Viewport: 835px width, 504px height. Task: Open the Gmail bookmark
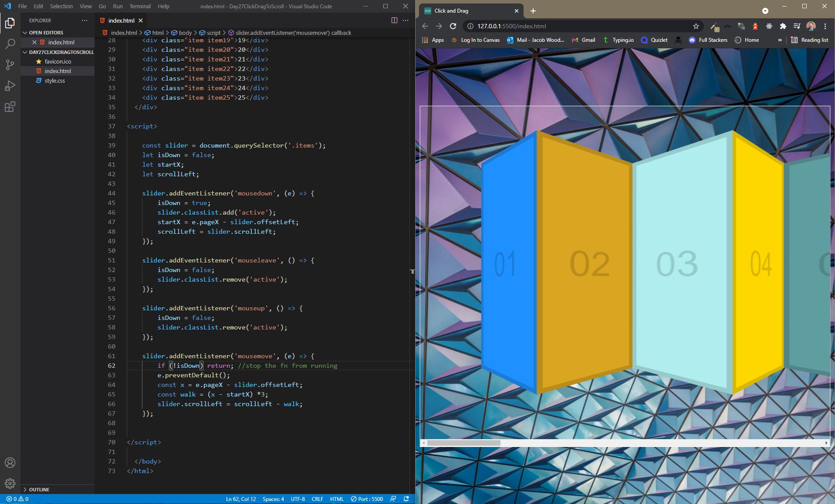[584, 40]
